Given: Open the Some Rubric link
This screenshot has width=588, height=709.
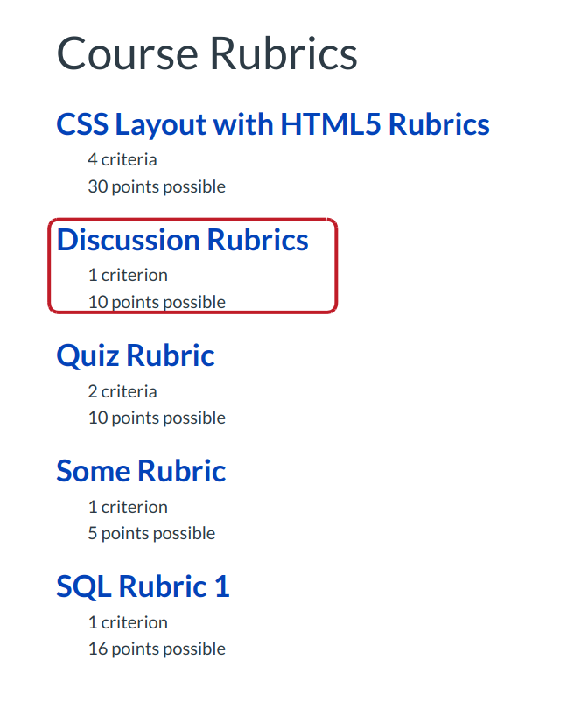Looking at the screenshot, I should pos(141,471).
